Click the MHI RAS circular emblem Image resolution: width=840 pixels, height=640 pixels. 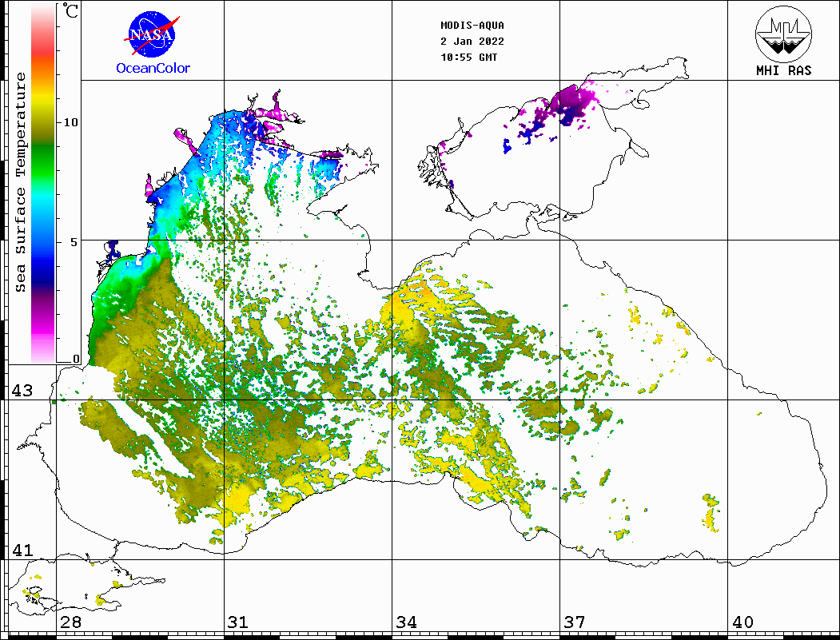(x=784, y=34)
